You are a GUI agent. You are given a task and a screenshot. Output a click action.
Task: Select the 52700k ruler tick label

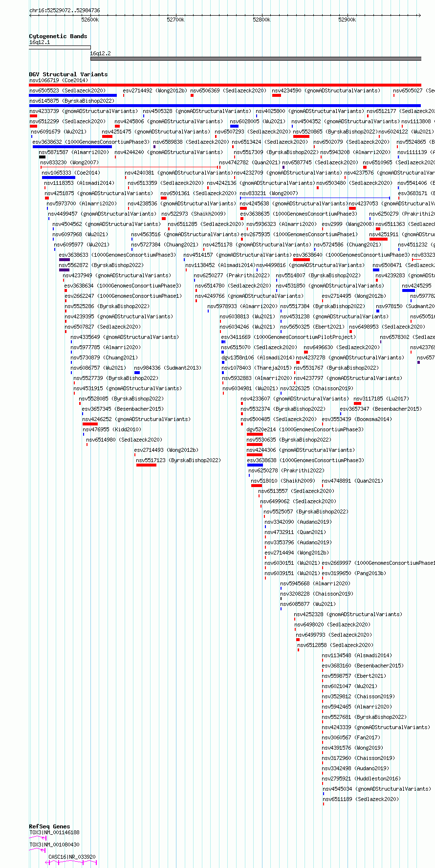(175, 20)
